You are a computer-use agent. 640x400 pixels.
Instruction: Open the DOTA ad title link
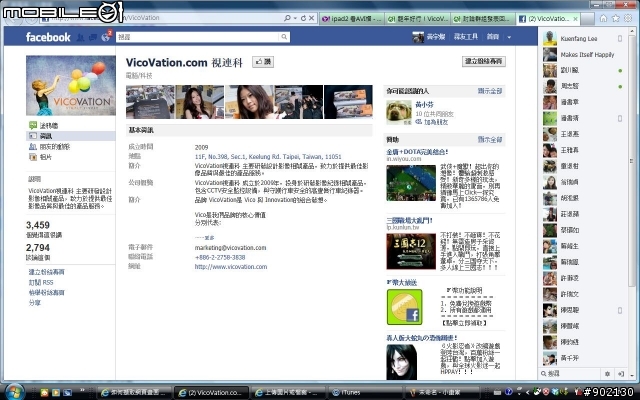point(417,152)
